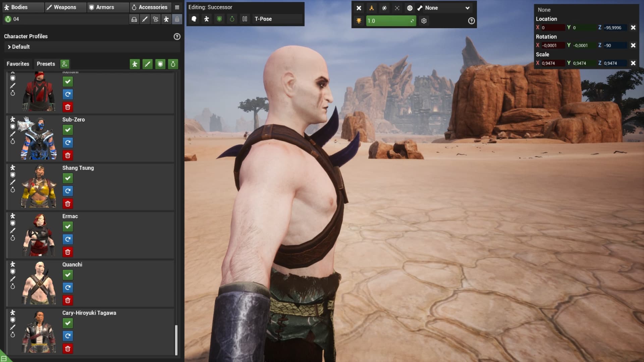Toggle the green body filter button

tap(135, 64)
